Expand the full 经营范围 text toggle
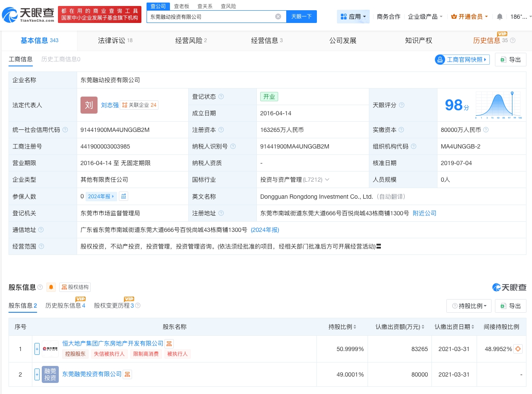This screenshot has height=394, width=532. (x=378, y=246)
